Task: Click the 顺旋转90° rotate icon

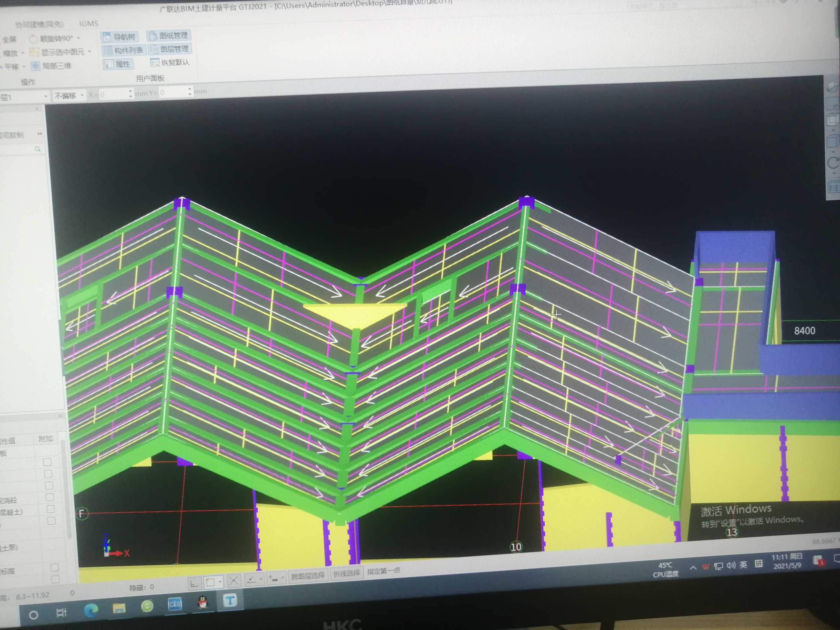Action: pyautogui.click(x=33, y=39)
